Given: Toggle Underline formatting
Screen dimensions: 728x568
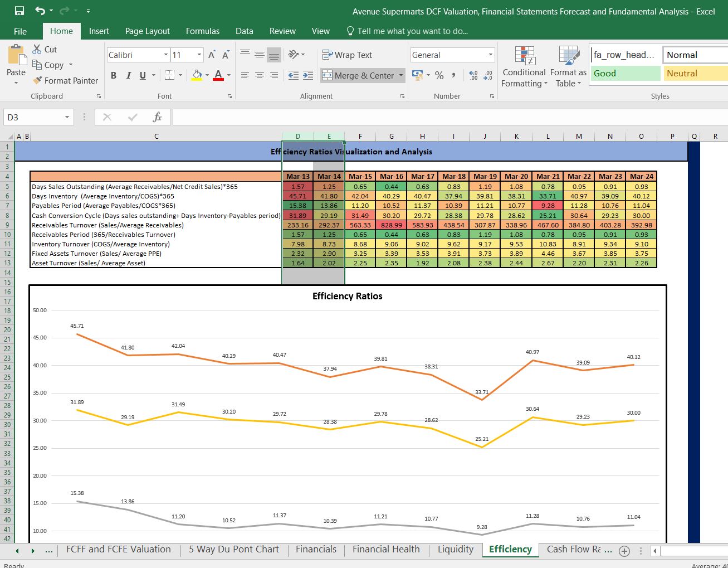Looking at the screenshot, I should click(x=143, y=75).
